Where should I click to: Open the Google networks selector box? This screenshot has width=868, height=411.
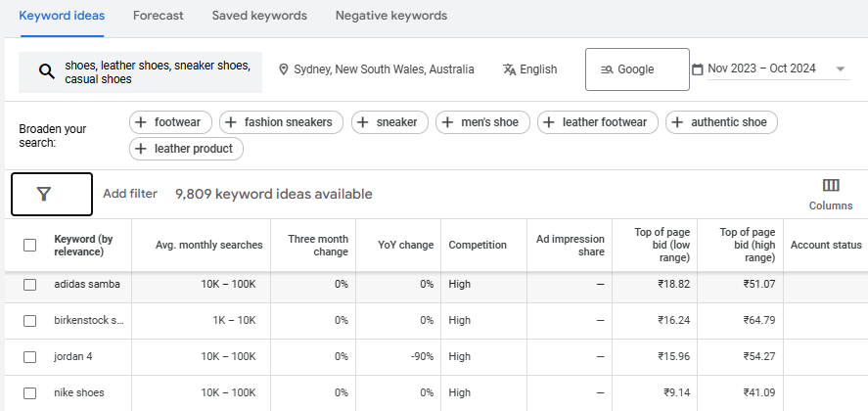(637, 69)
